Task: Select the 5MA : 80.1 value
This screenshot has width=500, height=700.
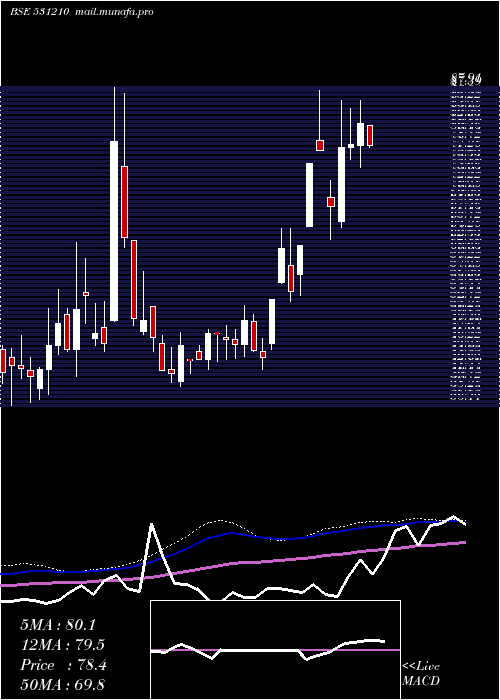Action: coord(58,625)
